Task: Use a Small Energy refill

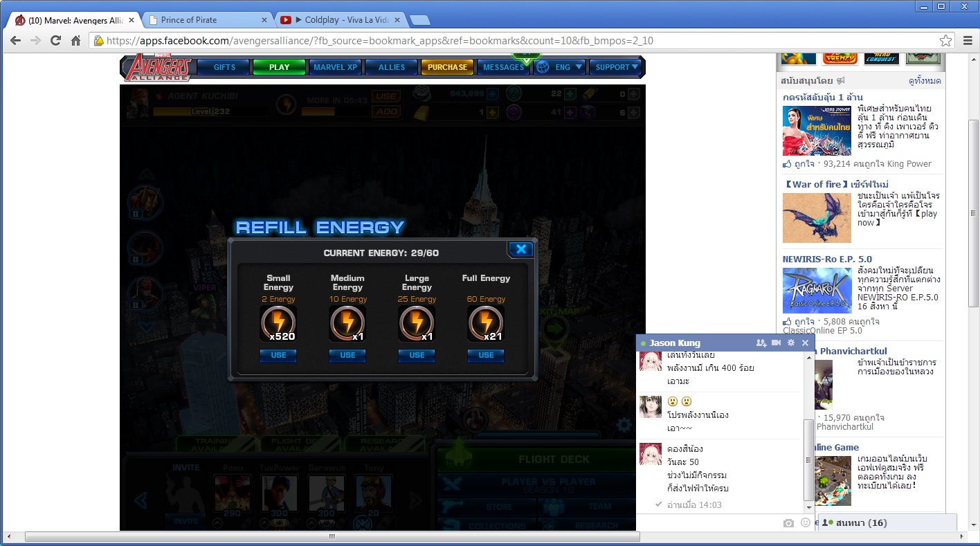Action: pos(278,355)
